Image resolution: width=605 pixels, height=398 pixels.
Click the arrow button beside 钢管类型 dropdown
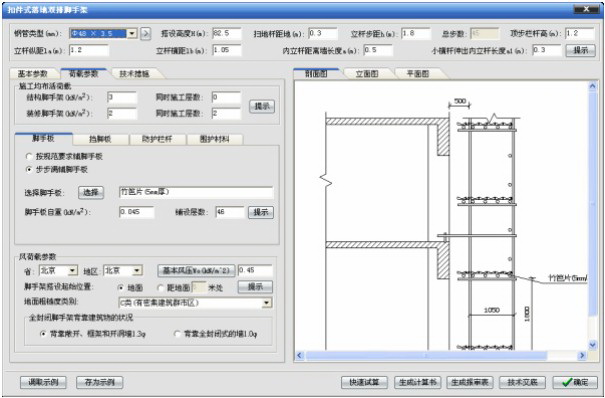(145, 34)
